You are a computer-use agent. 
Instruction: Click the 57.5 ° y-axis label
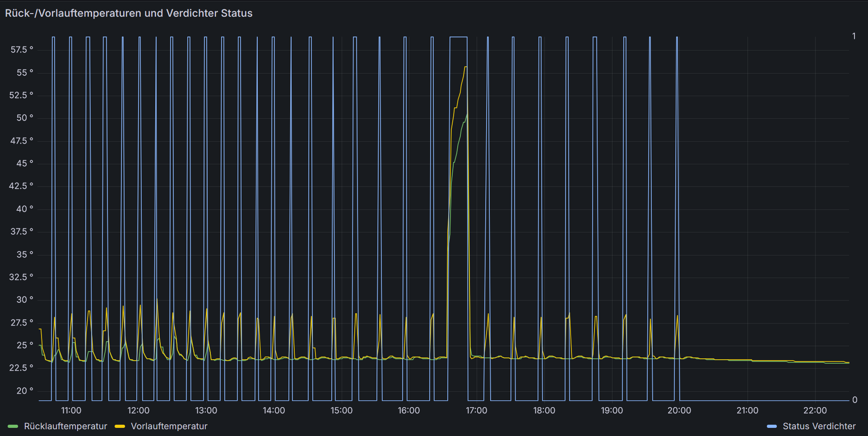click(22, 50)
